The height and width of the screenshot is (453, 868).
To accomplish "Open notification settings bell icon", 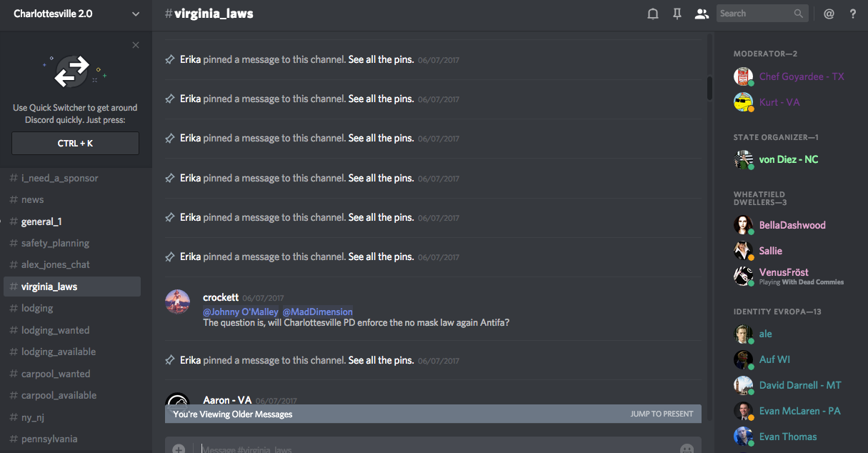I will coord(652,14).
